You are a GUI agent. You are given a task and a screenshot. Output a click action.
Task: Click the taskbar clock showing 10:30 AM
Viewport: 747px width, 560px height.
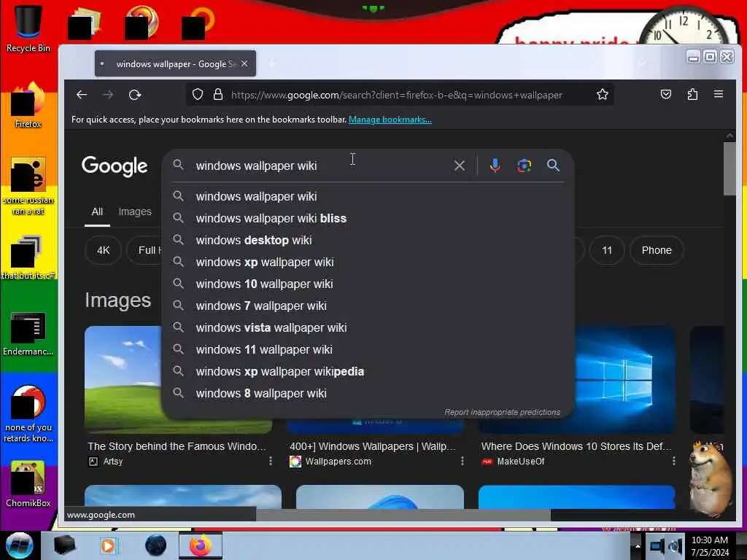coord(710,545)
